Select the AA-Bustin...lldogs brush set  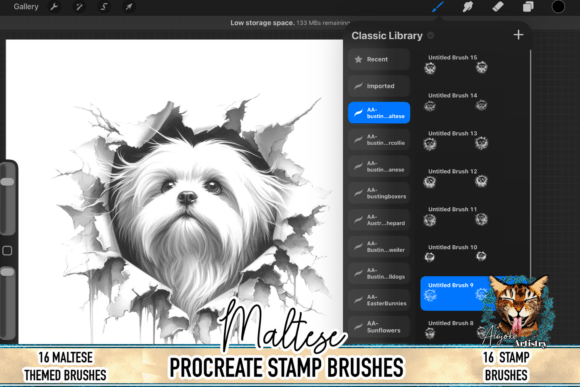[379, 273]
